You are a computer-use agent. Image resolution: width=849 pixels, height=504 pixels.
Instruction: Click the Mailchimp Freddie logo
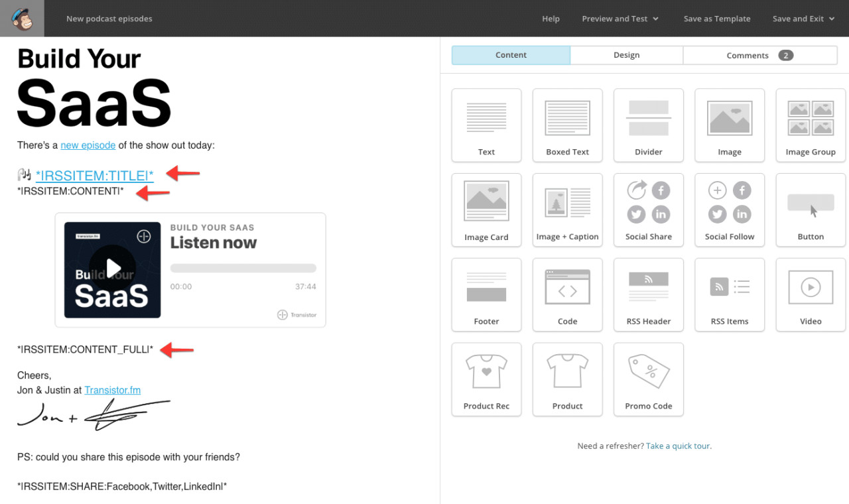(x=22, y=19)
